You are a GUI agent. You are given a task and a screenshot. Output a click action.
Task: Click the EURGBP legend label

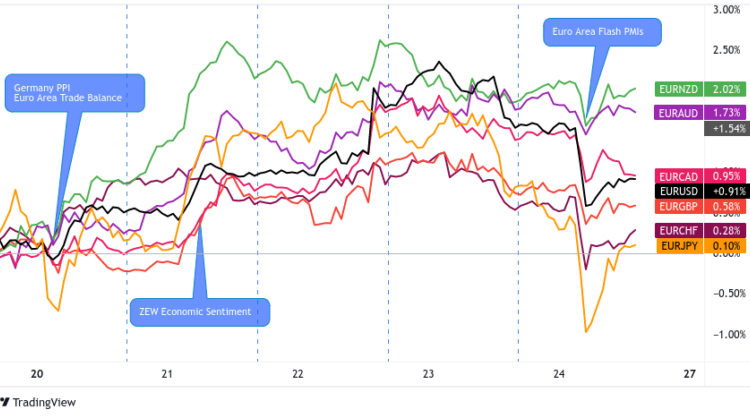pyautogui.click(x=676, y=205)
